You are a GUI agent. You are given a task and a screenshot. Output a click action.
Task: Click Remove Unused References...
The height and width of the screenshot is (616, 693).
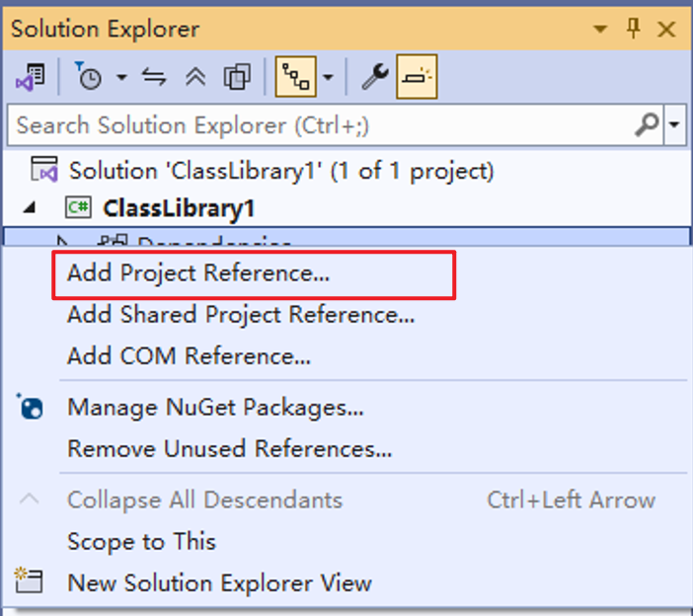(x=229, y=449)
